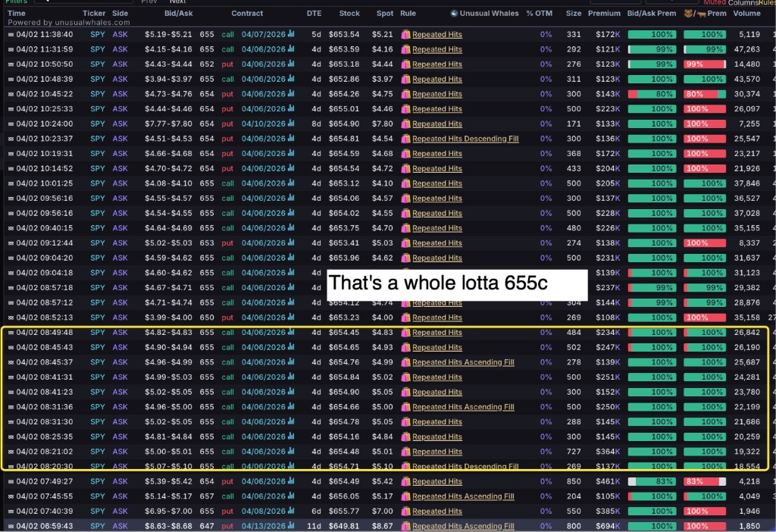Open Repeated Hits Descending Fill at 10:23:37
The image size is (776, 532).
465,139
